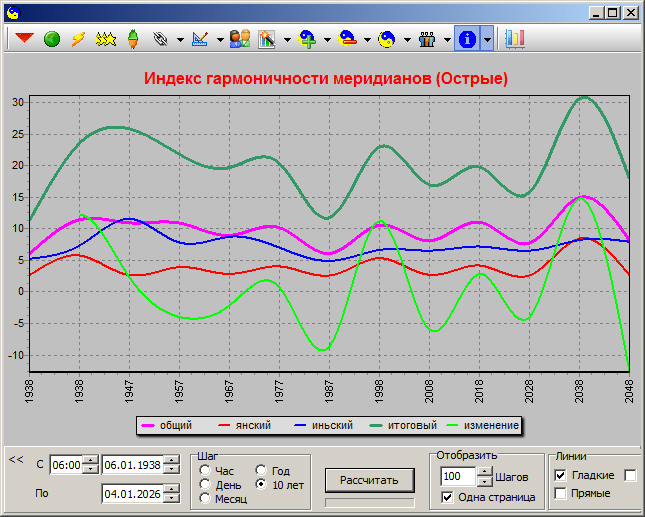
Task: Click the yellow zigzag crown icon
Action: click(x=105, y=39)
